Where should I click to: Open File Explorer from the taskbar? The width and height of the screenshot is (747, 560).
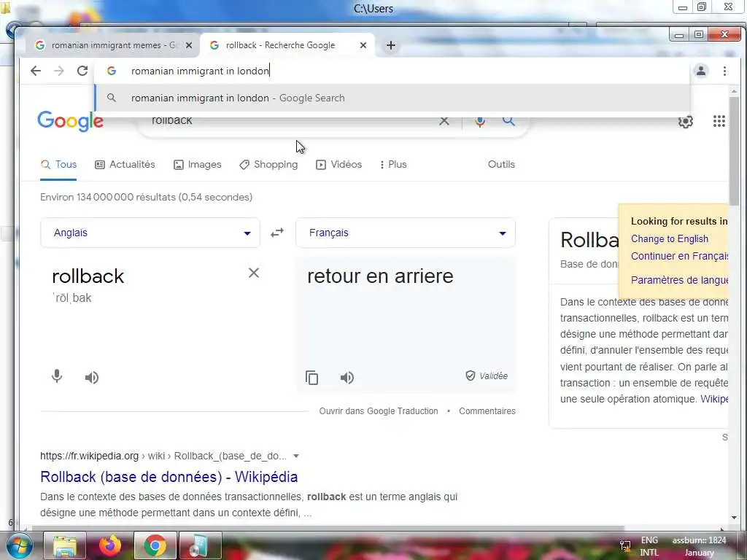pos(65,545)
